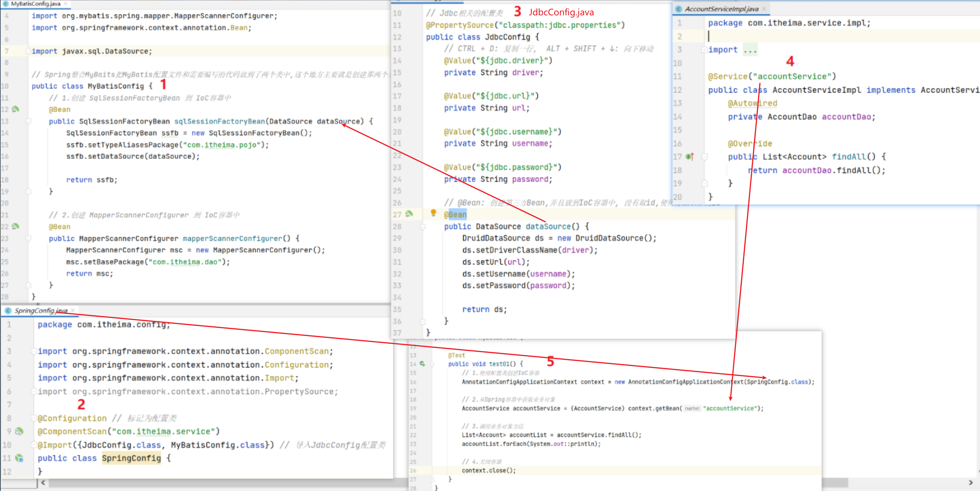Screen dimensions: 980x491
Task: Click ds.setDriverClassName(driver) statement
Action: click(x=530, y=250)
